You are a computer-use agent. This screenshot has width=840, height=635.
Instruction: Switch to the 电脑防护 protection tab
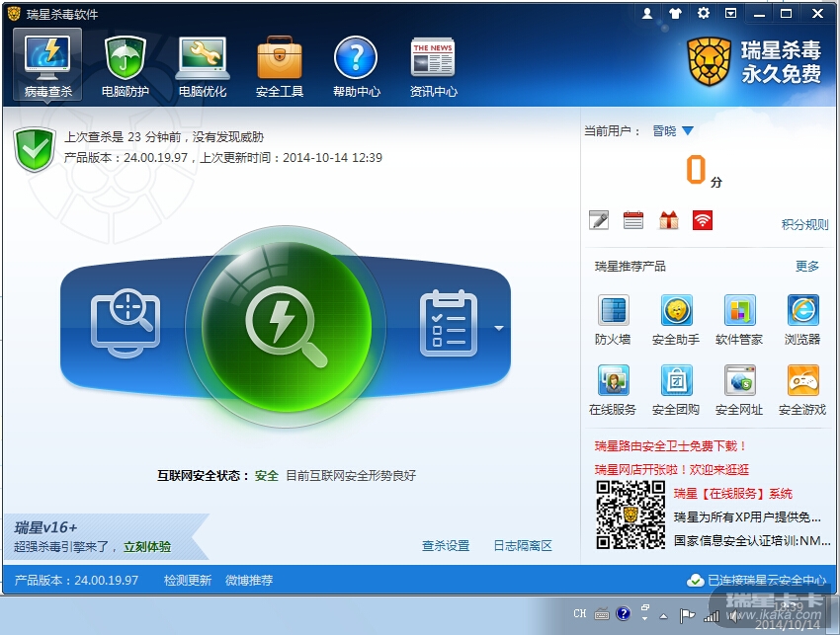point(125,65)
